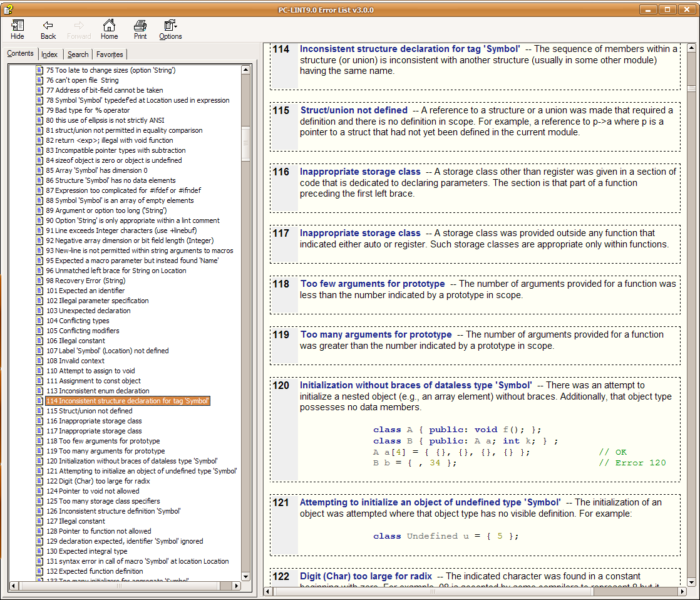Click page icon beside '101 Expected an identifier'
Viewport: 700px width, 600px height.
39,291
